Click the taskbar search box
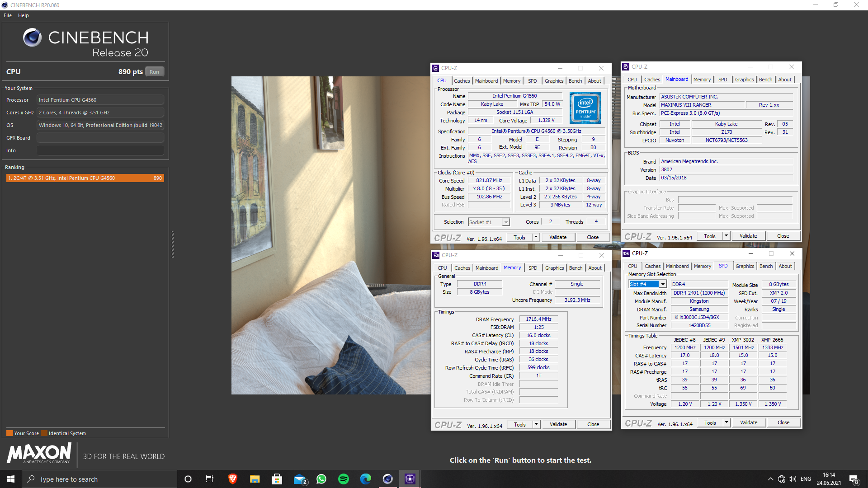Image resolution: width=868 pixels, height=488 pixels. [99, 479]
